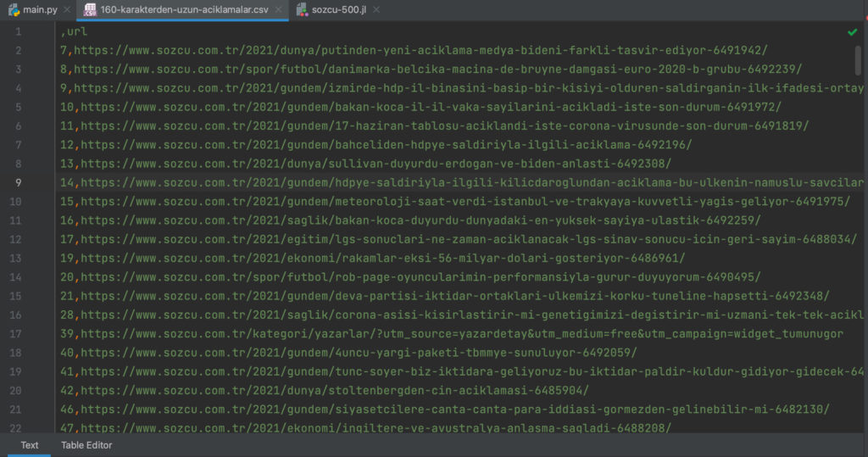Switch to the Text view tab
The image size is (868, 457).
click(30, 445)
